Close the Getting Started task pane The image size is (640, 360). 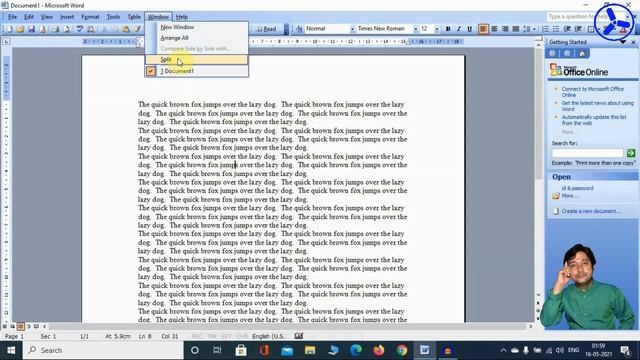633,42
